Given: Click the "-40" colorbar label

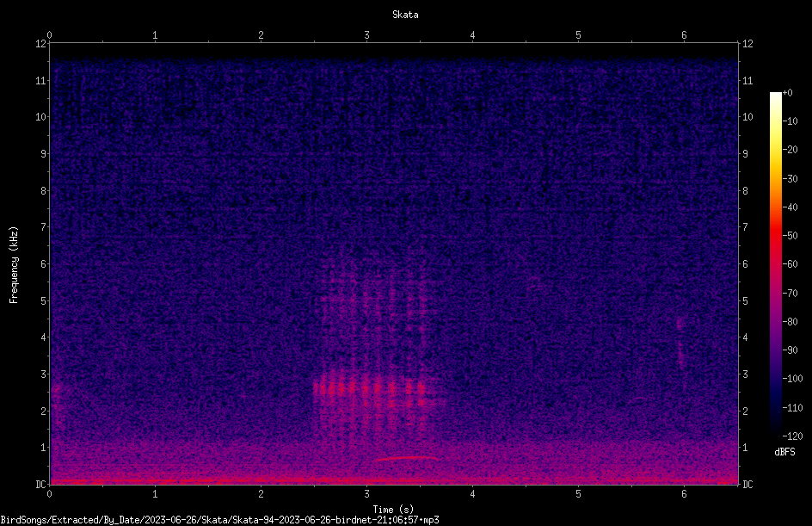Looking at the screenshot, I should pos(790,207).
